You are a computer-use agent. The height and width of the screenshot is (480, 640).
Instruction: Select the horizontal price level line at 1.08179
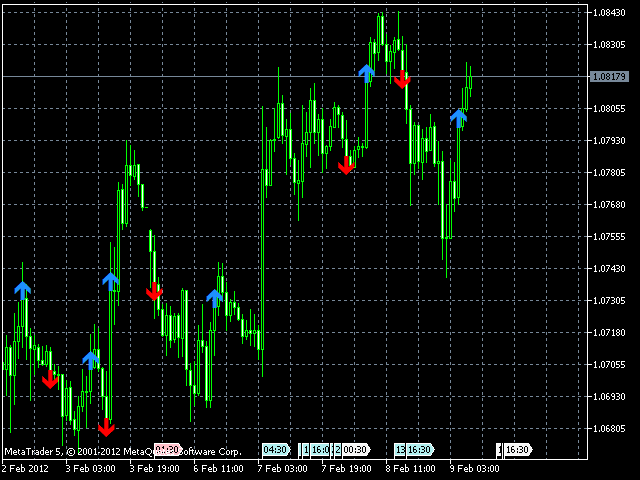(x=295, y=76)
